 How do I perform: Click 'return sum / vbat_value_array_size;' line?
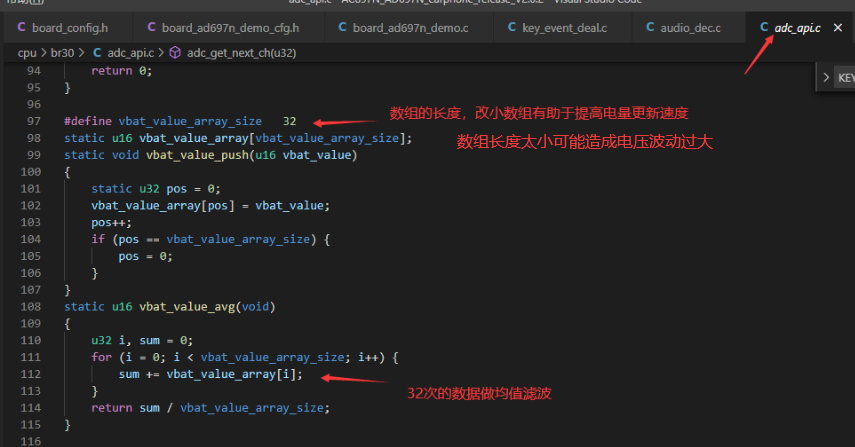[x=210, y=408]
